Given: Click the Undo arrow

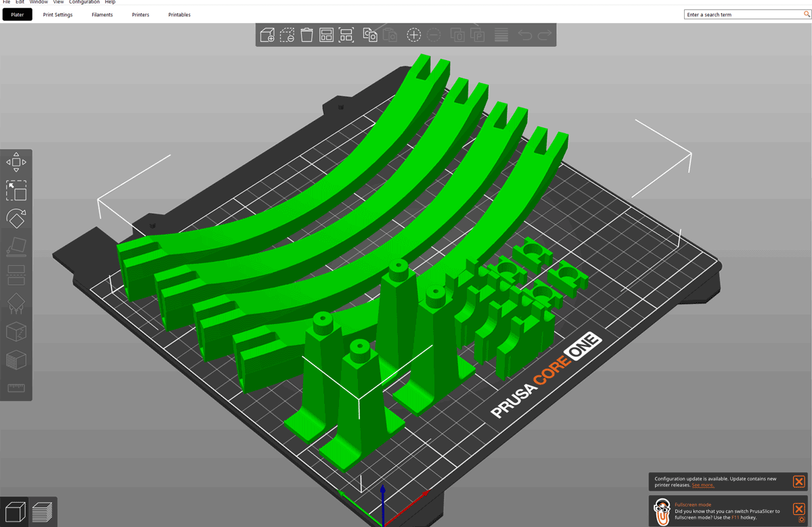Looking at the screenshot, I should 525,35.
